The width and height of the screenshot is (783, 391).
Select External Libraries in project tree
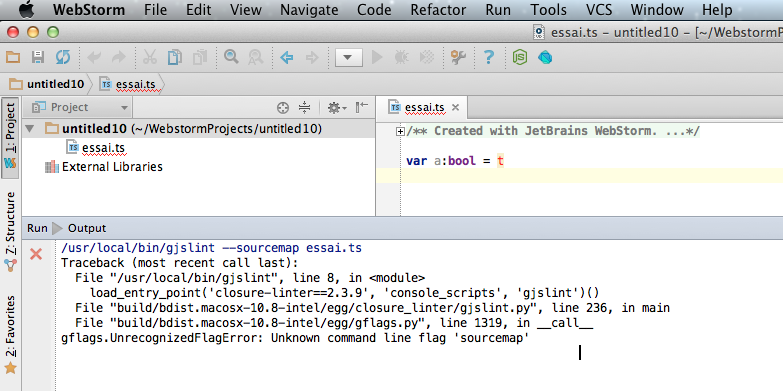[103, 167]
